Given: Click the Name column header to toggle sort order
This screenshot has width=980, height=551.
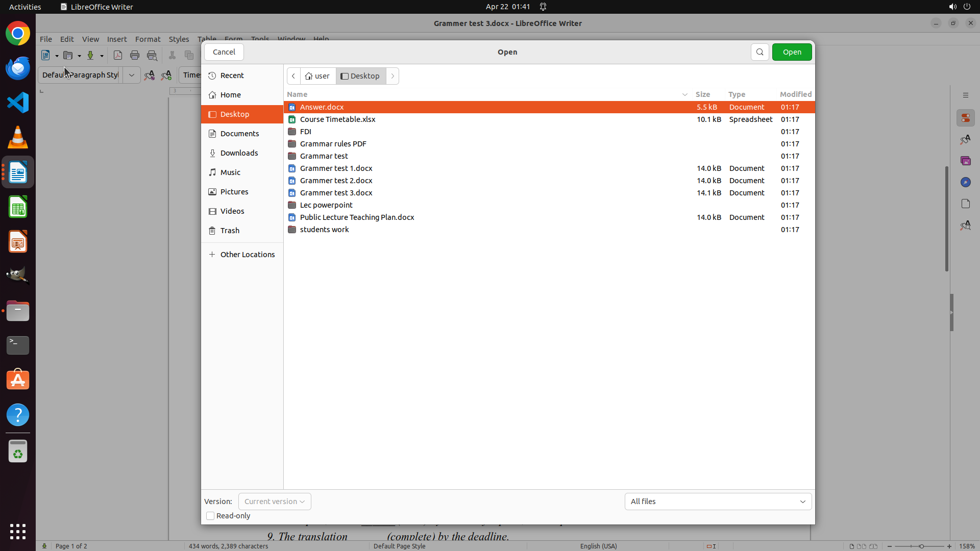Looking at the screenshot, I should (297, 94).
